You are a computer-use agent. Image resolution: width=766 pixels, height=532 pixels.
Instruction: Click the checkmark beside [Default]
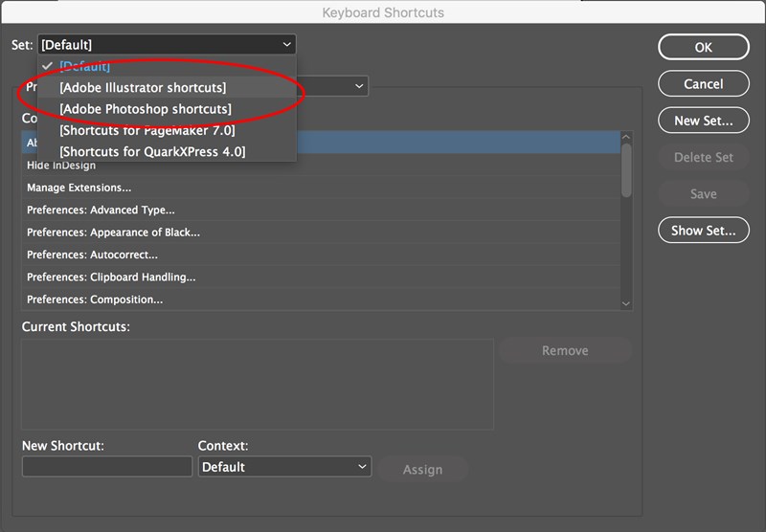(47, 66)
